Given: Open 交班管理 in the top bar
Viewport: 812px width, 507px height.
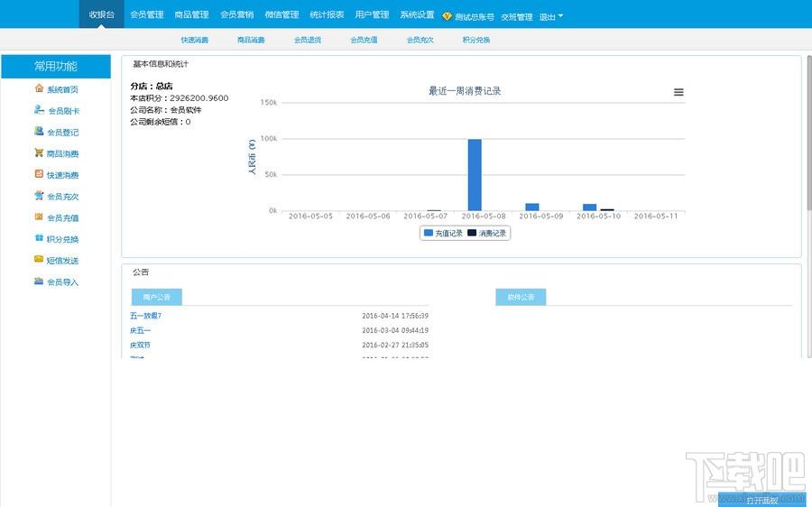Looking at the screenshot, I should click(x=516, y=17).
